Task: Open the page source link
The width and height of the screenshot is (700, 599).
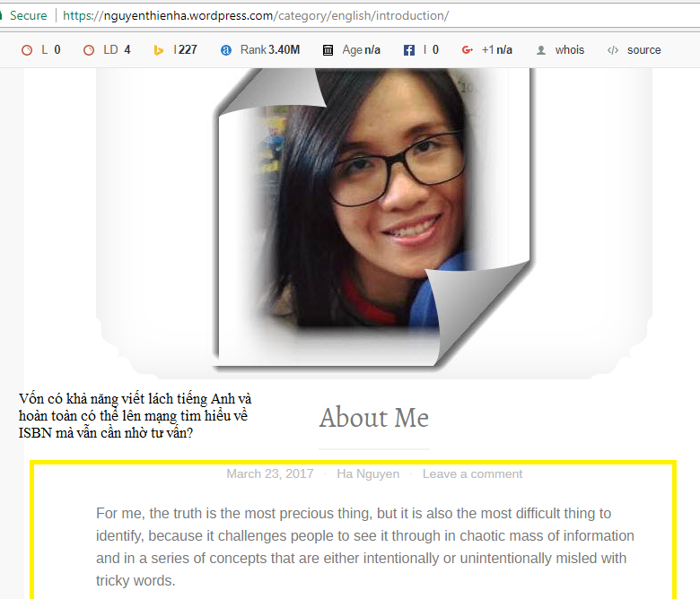Action: coord(643,50)
